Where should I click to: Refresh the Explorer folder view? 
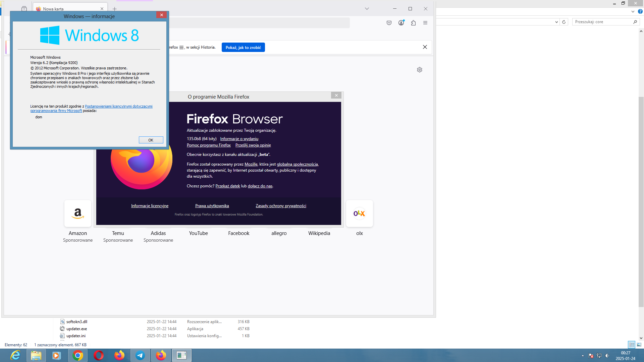(x=564, y=22)
